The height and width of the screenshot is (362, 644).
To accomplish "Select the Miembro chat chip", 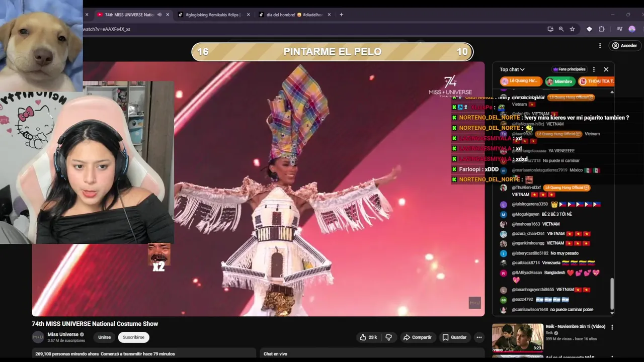I will click(x=560, y=81).
